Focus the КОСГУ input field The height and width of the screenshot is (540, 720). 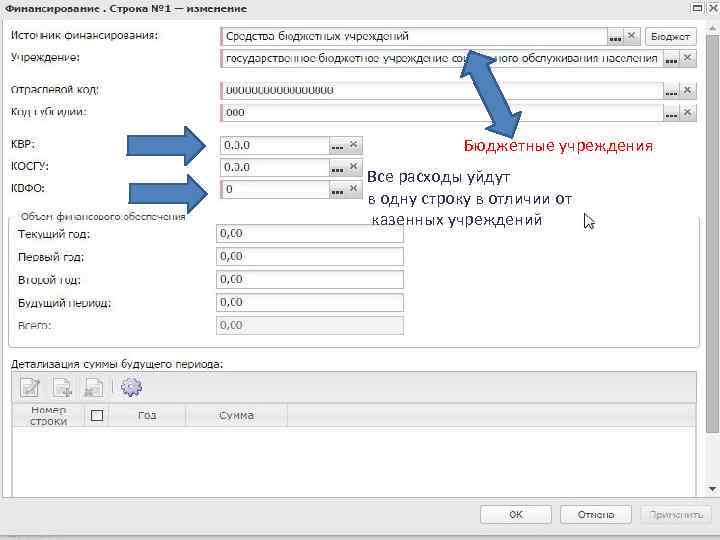click(x=275, y=168)
